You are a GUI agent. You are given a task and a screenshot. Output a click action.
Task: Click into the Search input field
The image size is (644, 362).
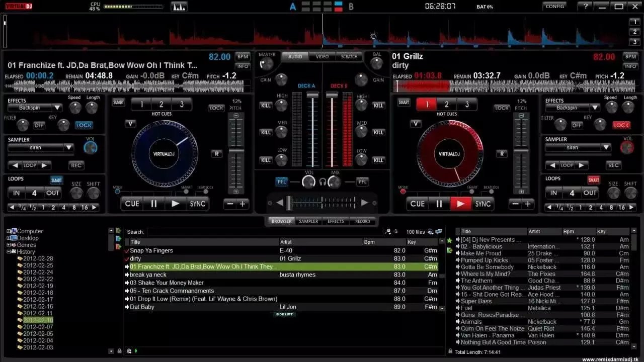(x=265, y=232)
